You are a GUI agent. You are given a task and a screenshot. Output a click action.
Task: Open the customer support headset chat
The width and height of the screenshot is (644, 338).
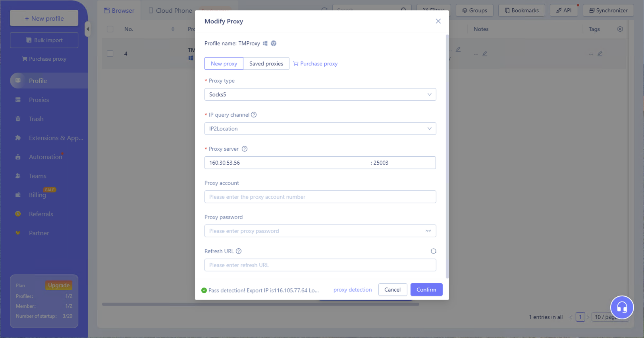[621, 307]
